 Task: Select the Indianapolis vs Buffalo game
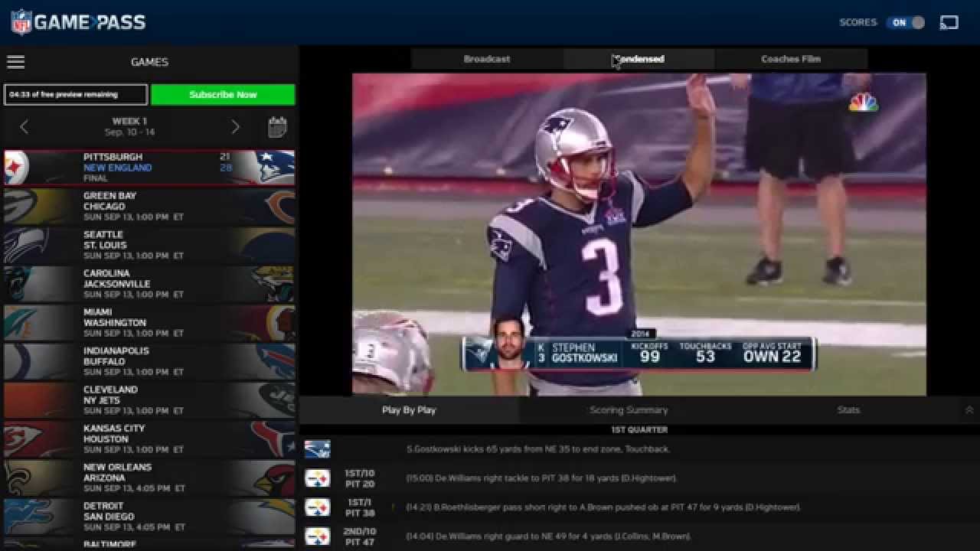pos(149,361)
